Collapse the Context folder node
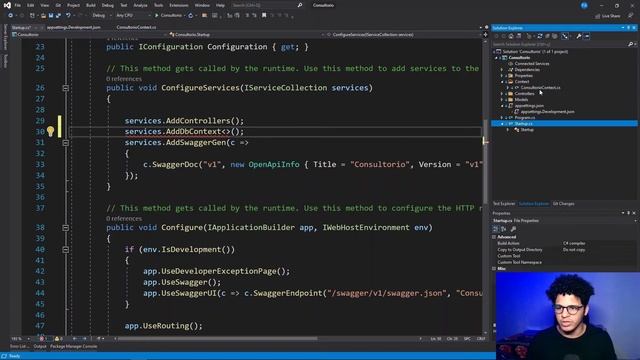 tap(502, 82)
